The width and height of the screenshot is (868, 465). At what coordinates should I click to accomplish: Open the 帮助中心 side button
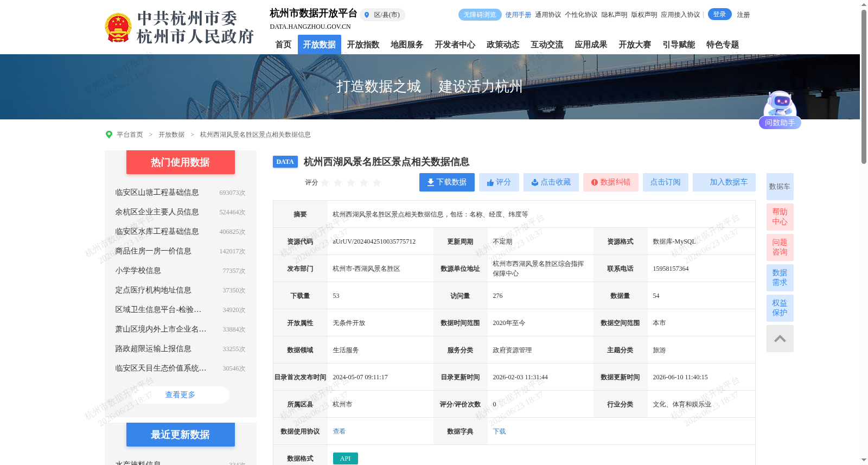click(780, 217)
